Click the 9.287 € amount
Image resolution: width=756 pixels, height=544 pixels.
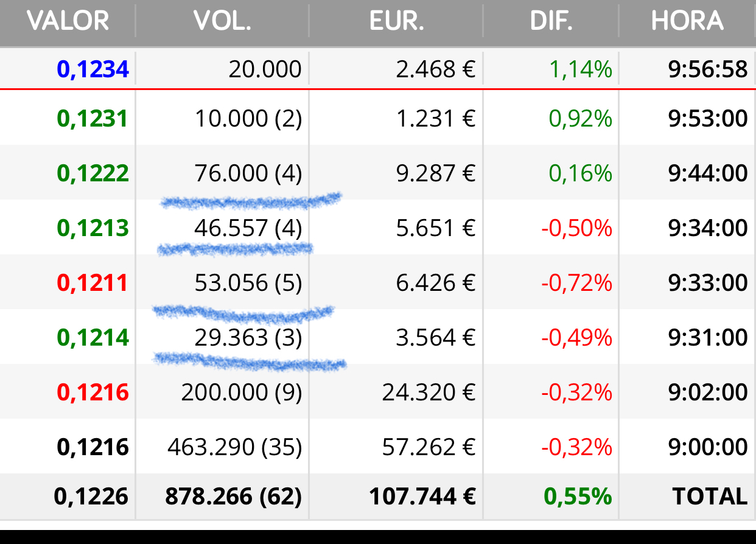(435, 173)
